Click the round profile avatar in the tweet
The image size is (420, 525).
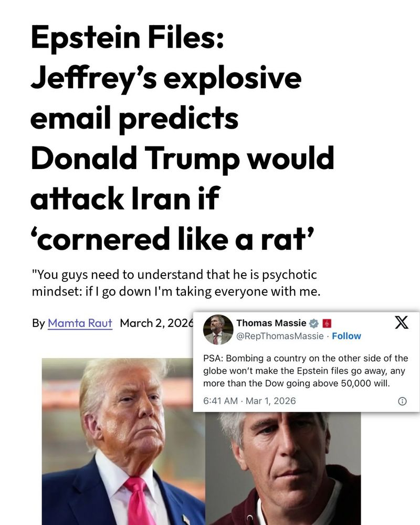(x=218, y=330)
